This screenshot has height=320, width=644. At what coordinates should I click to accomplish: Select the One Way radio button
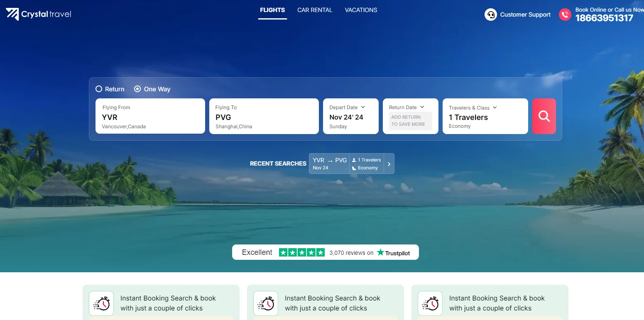coord(137,89)
